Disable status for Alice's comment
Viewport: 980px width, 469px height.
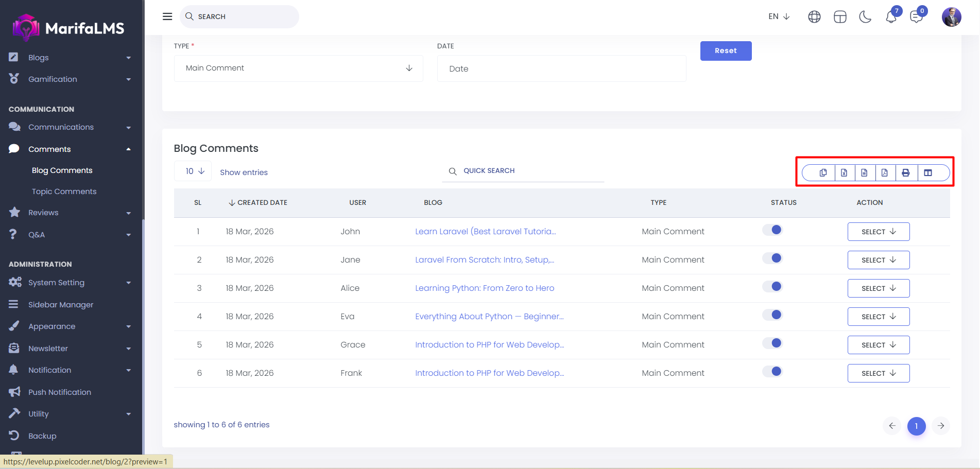tap(772, 287)
